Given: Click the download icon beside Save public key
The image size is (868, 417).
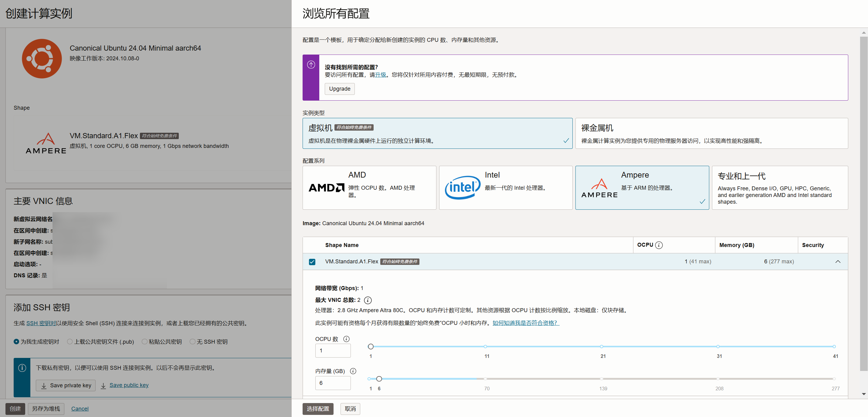Looking at the screenshot, I should coord(103,385).
